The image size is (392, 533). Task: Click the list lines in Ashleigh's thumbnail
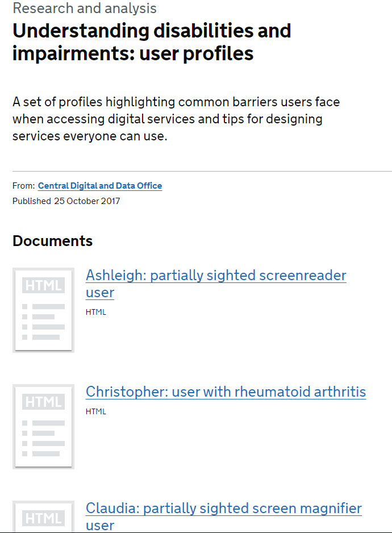click(x=44, y=322)
